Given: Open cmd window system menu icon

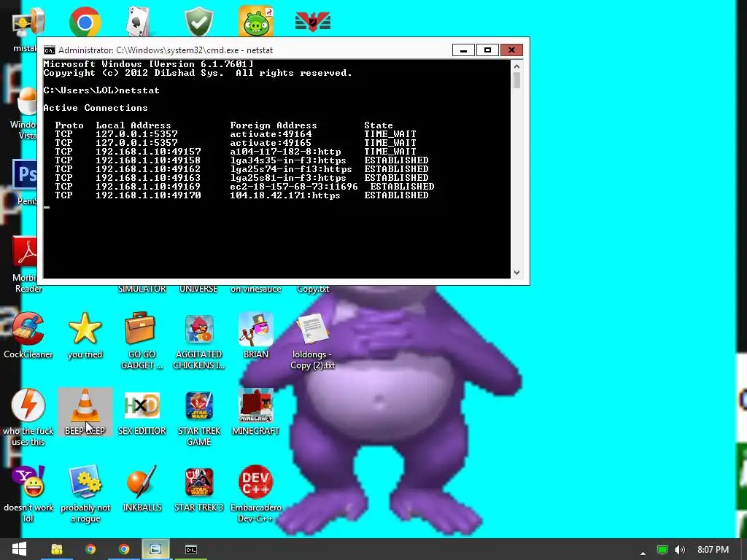Looking at the screenshot, I should [49, 50].
